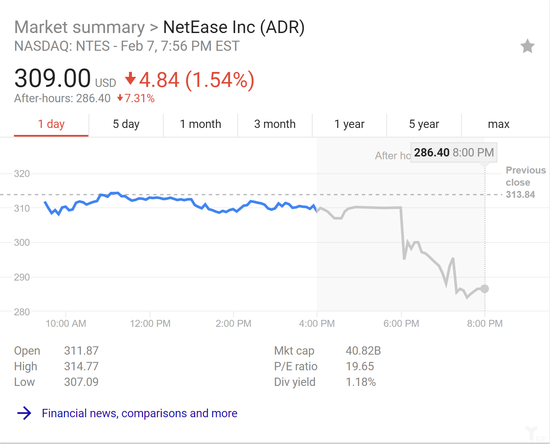Select the 1 day tab
This screenshot has width=550, height=444.
51,124
